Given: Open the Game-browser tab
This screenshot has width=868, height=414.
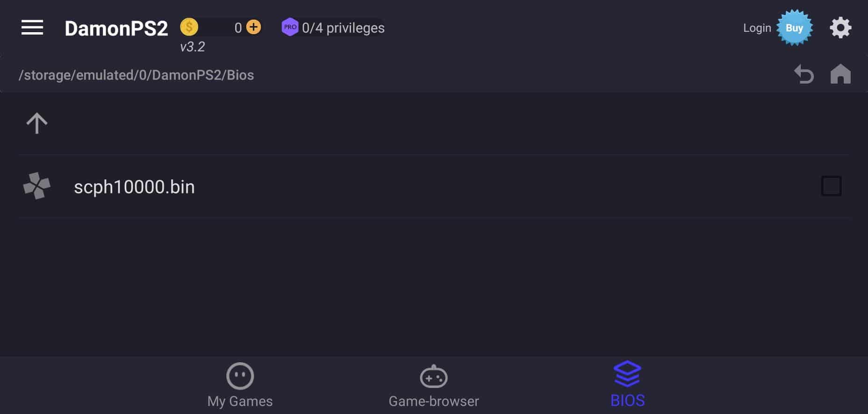Looking at the screenshot, I should click(x=434, y=385).
